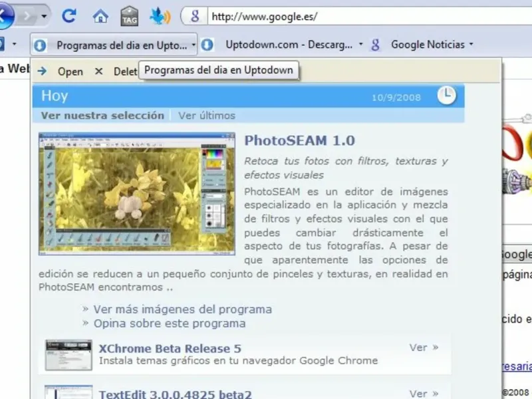
Task: Expand the Programas del dia bookmark arrow
Action: [x=193, y=45]
